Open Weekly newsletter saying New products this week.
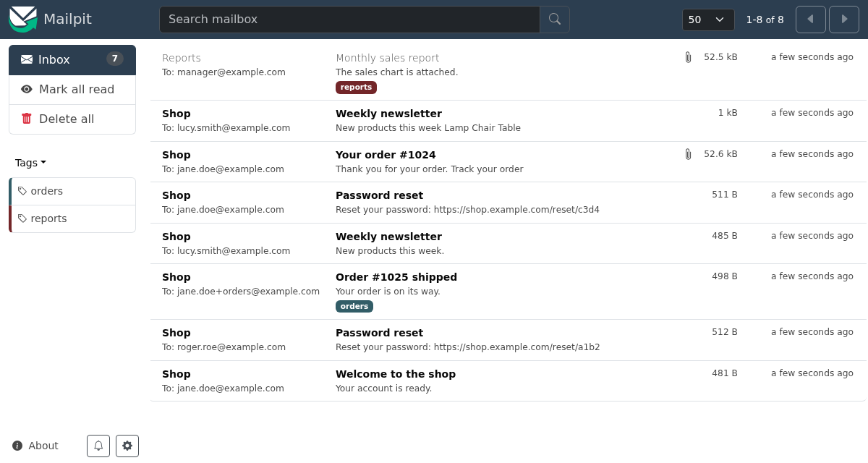The width and height of the screenshot is (868, 463). 508,244
